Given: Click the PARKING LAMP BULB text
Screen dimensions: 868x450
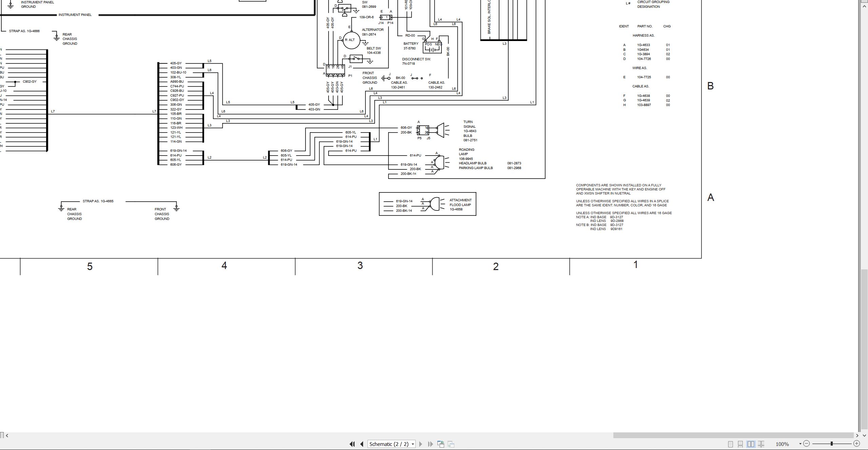Looking at the screenshot, I should [x=476, y=168].
